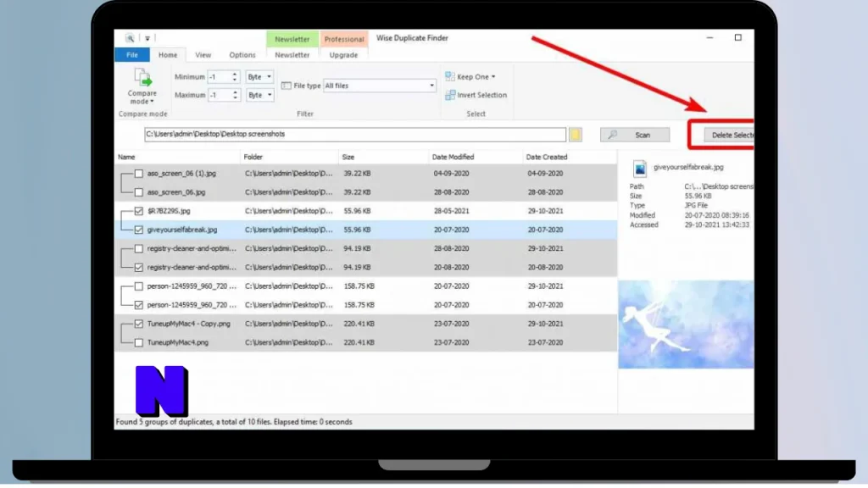
Task: Open the Upgrade ribbon tab
Action: coord(344,55)
